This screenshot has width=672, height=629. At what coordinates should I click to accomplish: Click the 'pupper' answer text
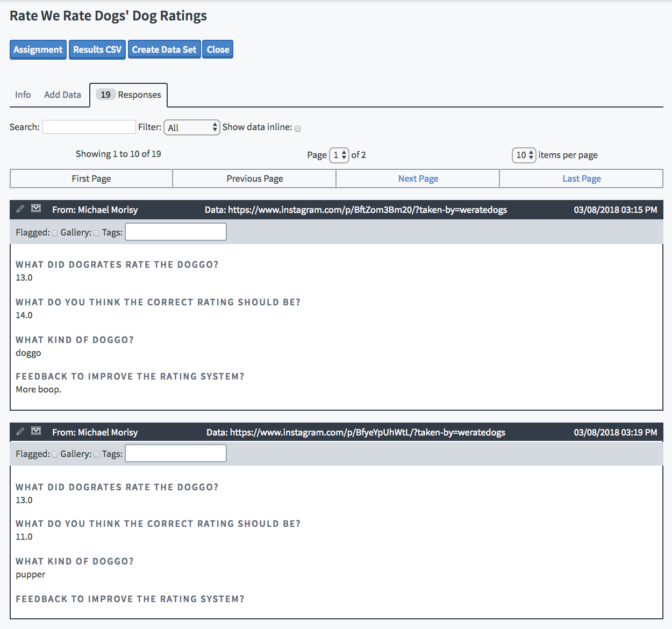point(31,575)
